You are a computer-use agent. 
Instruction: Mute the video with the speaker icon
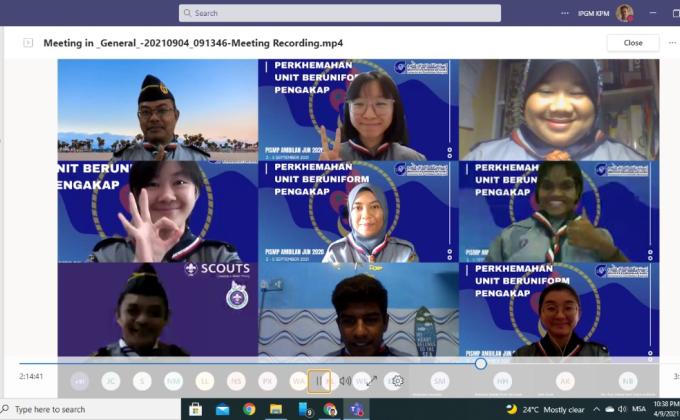(x=344, y=381)
